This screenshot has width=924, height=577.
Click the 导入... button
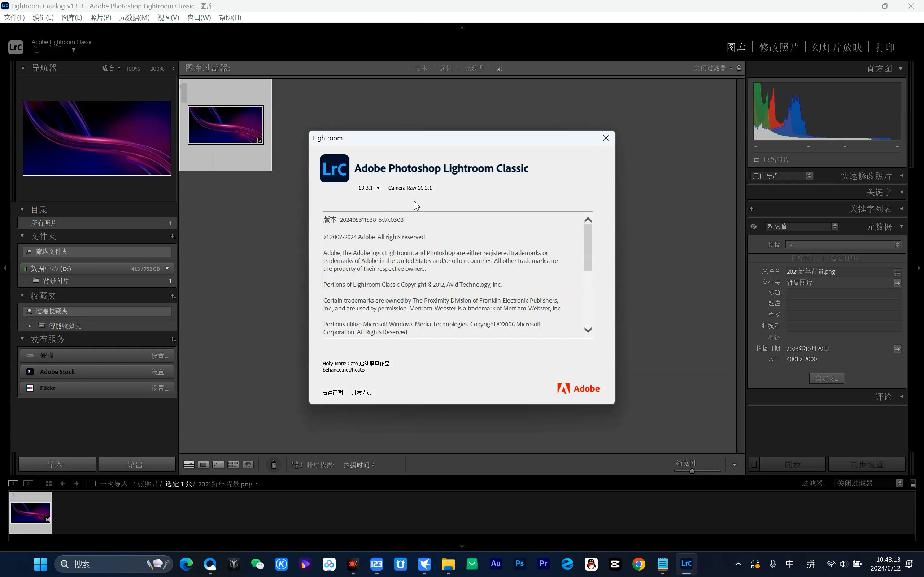tap(57, 464)
